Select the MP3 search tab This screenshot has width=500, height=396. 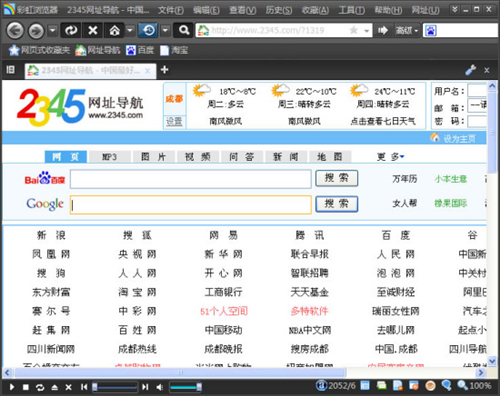109,157
